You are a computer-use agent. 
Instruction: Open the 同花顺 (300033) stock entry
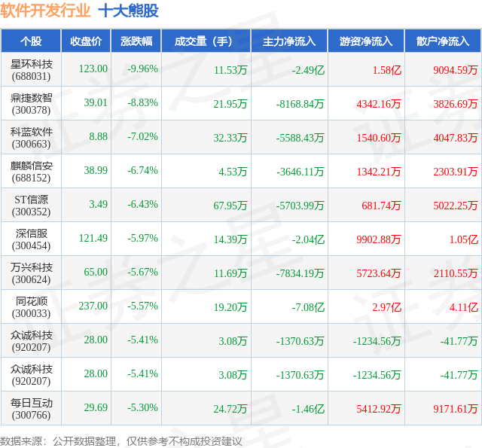(x=32, y=307)
